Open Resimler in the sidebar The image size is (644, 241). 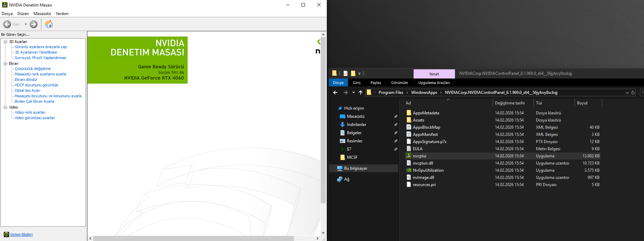tap(354, 141)
